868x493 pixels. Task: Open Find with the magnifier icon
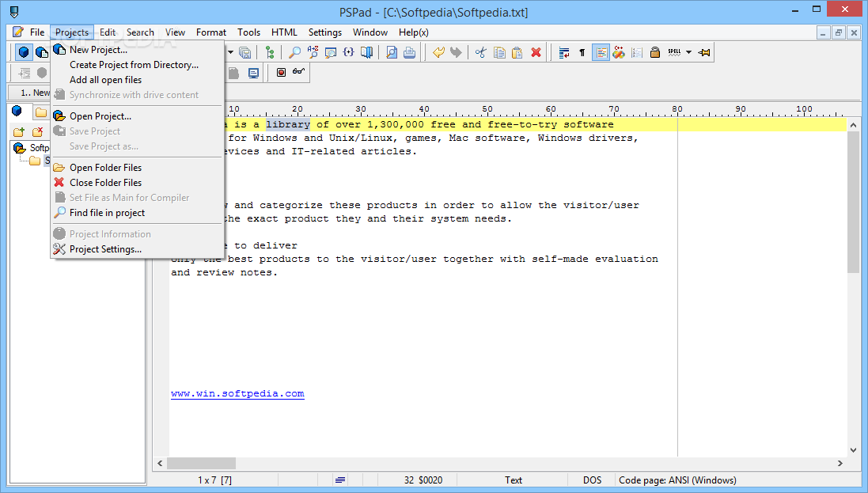click(x=295, y=52)
